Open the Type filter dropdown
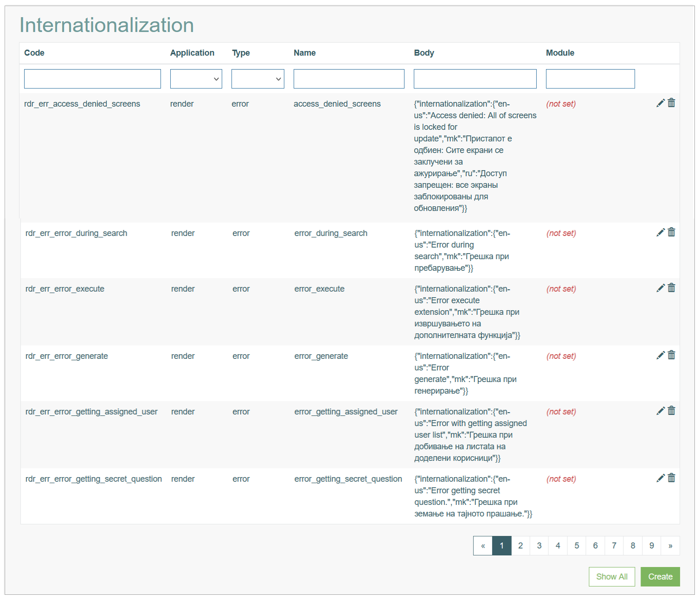700x599 pixels. (x=258, y=79)
